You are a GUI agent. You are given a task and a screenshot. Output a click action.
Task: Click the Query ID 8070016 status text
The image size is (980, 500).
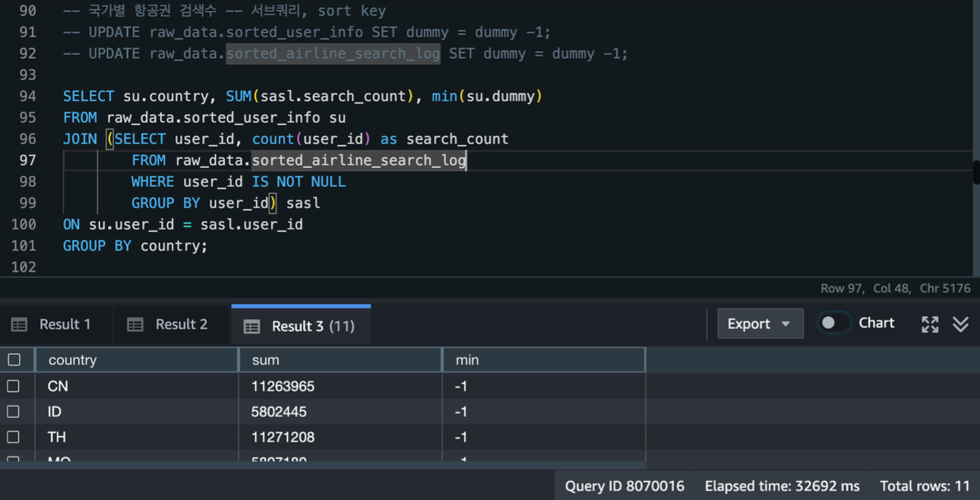pyautogui.click(x=624, y=486)
